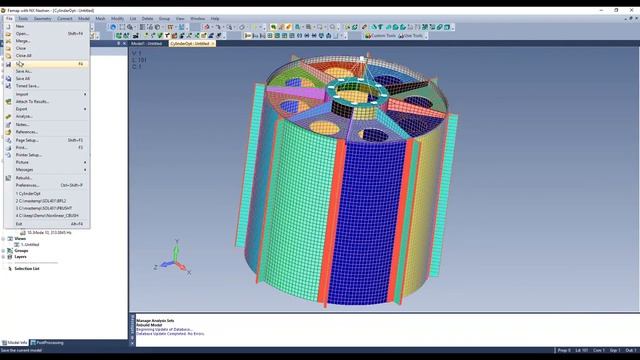Open the View menu
Viewport: 640px width, 360px height.
[x=180, y=18]
